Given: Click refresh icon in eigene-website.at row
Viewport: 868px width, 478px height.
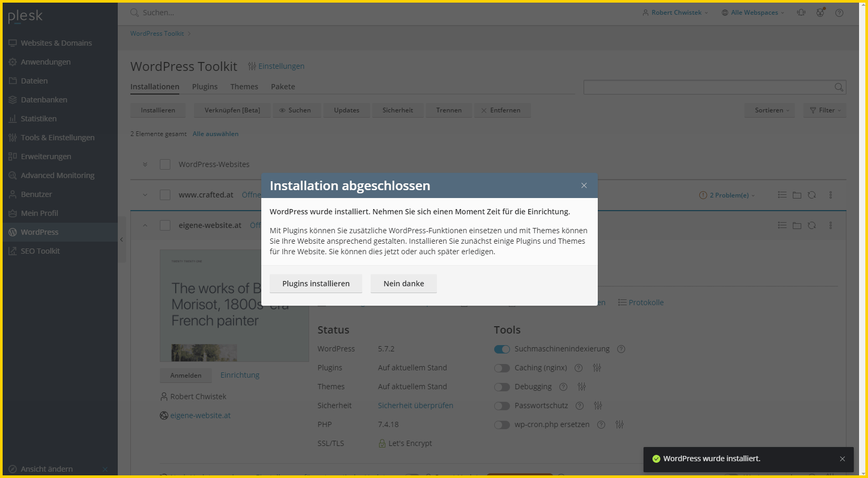Looking at the screenshot, I should (x=812, y=225).
